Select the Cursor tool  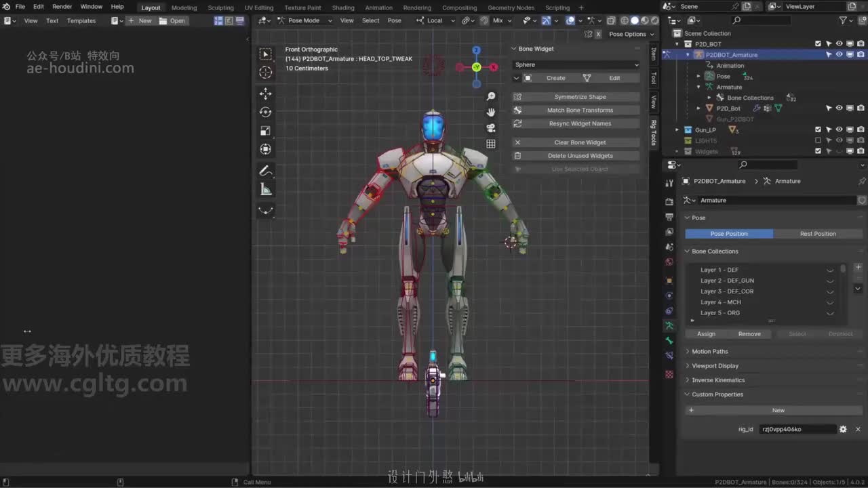266,73
